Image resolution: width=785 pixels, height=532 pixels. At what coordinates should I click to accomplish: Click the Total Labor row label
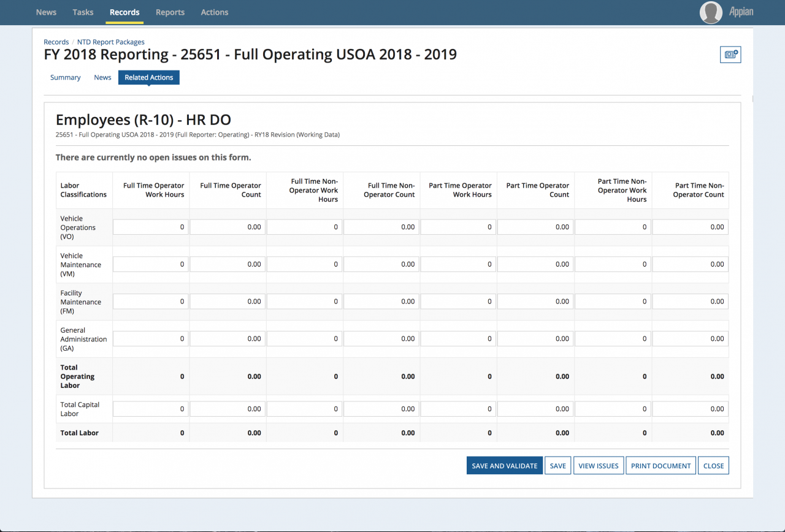tap(79, 433)
